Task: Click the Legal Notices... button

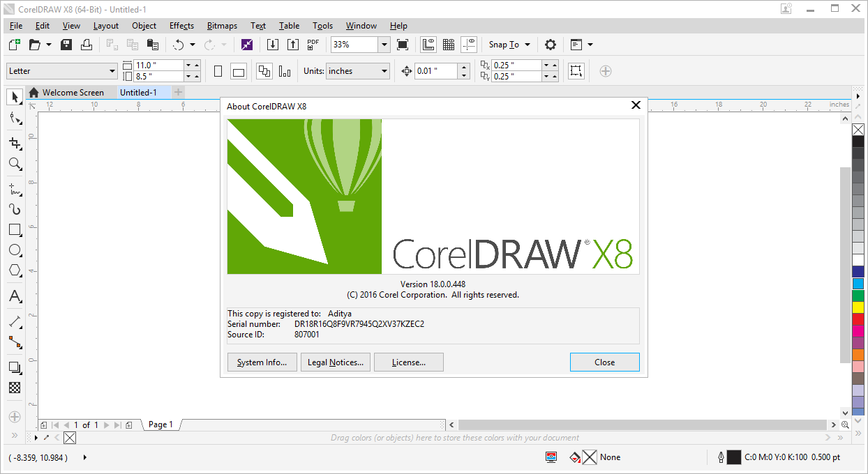Action: tap(336, 362)
